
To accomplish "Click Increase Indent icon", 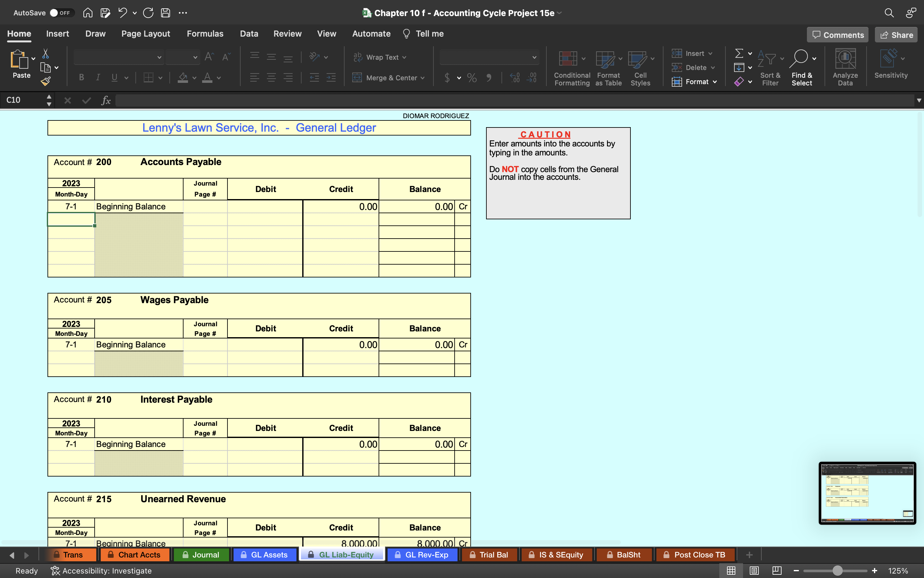I will [331, 78].
